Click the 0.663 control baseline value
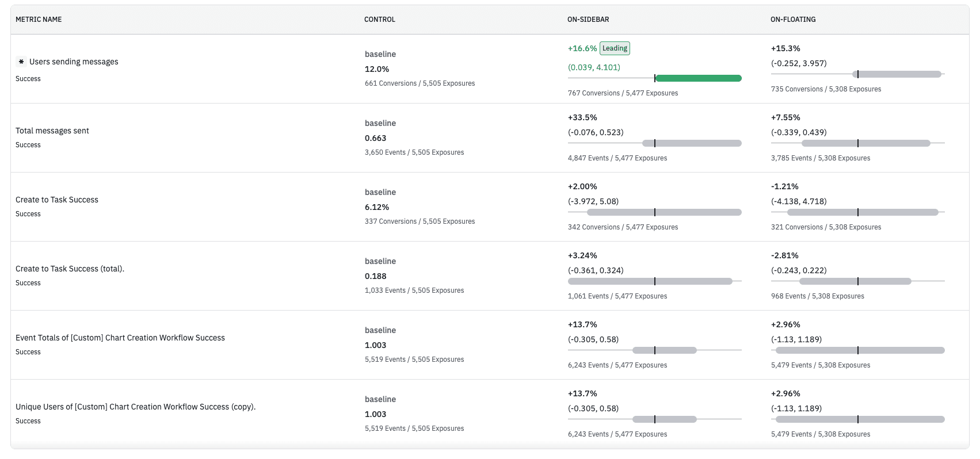The image size is (980, 459). [x=376, y=138]
